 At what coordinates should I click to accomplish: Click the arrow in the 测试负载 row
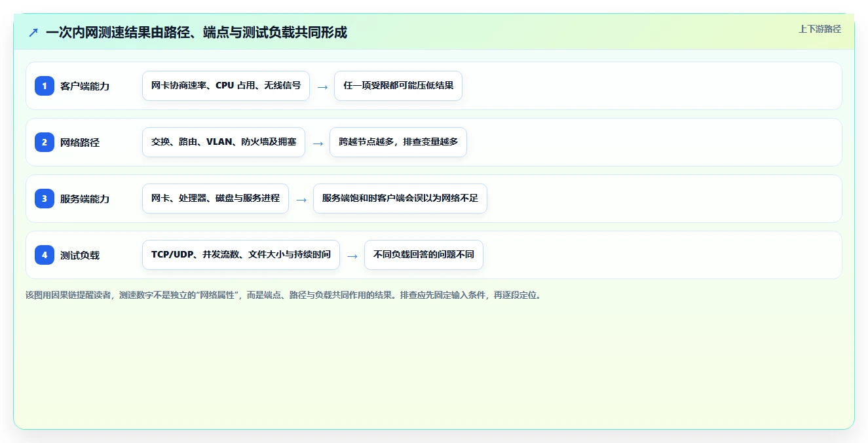tap(352, 256)
